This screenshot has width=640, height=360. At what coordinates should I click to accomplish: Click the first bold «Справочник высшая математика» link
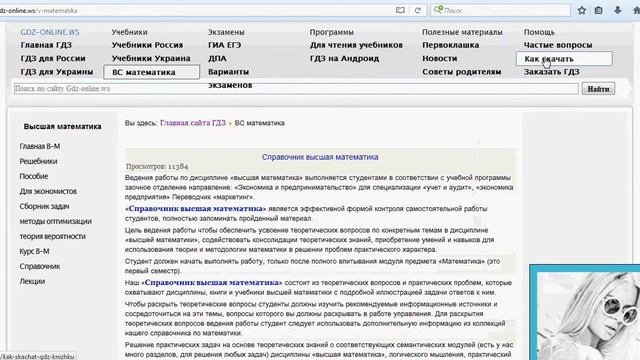tap(196, 209)
